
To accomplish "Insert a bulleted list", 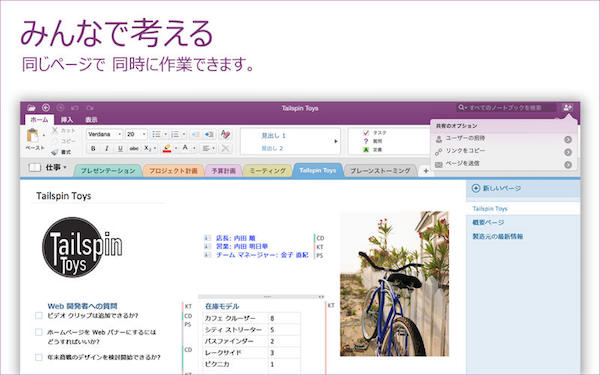I will pos(157,134).
